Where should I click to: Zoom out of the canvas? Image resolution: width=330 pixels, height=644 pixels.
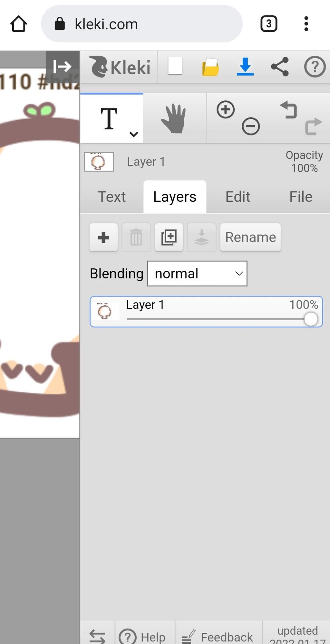pos(251,126)
